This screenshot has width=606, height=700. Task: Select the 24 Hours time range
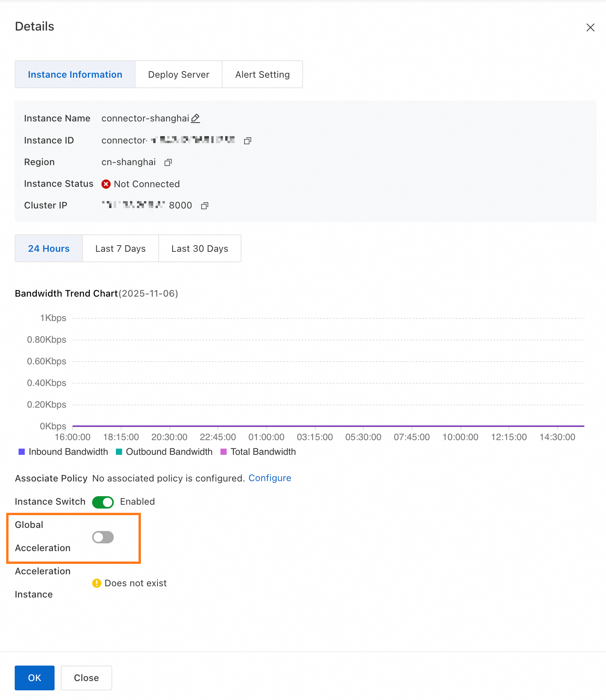click(49, 249)
